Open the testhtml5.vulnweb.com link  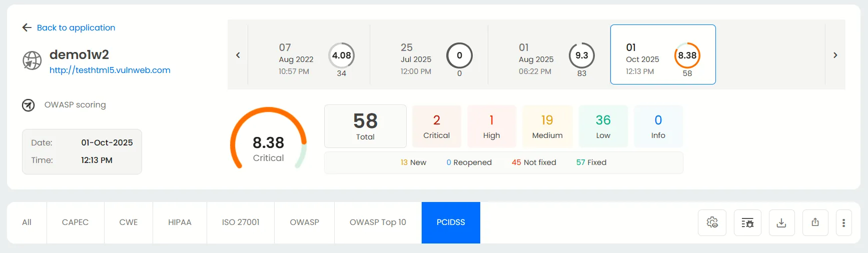click(110, 70)
